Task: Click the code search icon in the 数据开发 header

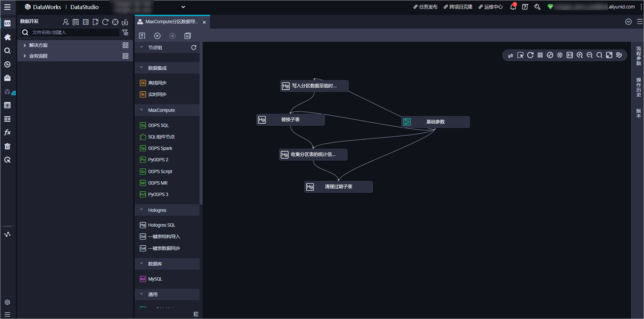Action: click(x=76, y=22)
